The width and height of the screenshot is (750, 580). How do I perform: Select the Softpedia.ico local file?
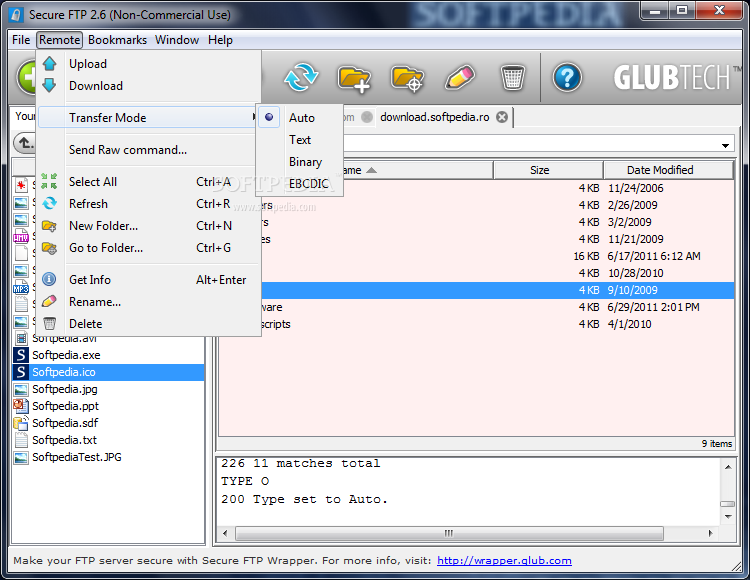(x=109, y=372)
